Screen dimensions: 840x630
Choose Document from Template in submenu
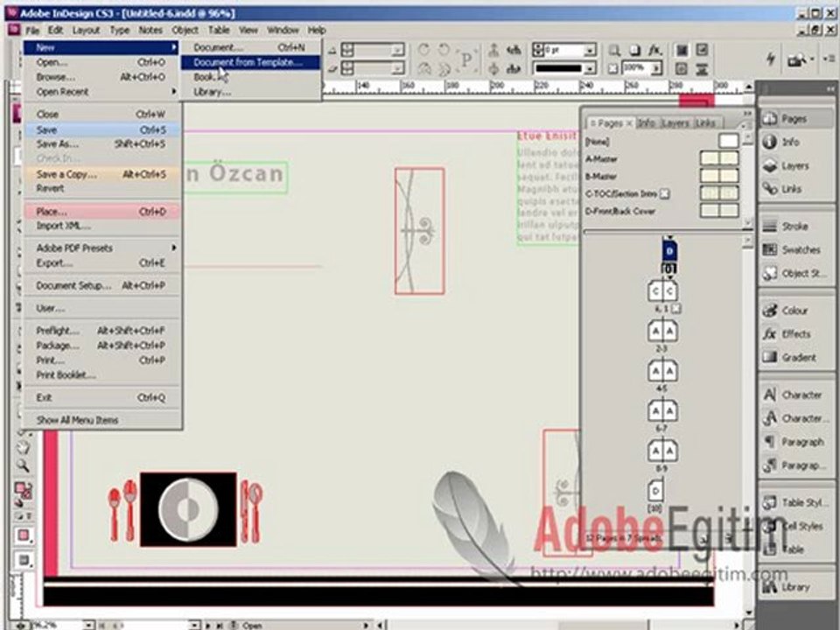pos(250,62)
